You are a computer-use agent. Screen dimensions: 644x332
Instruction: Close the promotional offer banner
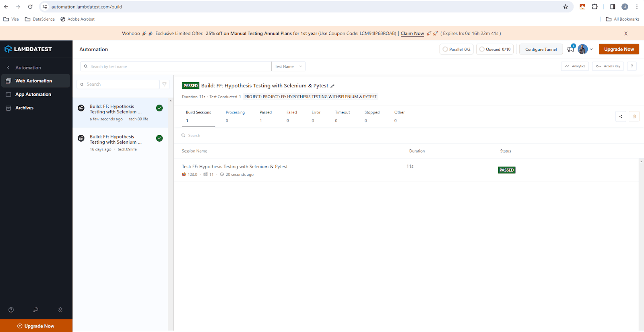[x=625, y=34]
